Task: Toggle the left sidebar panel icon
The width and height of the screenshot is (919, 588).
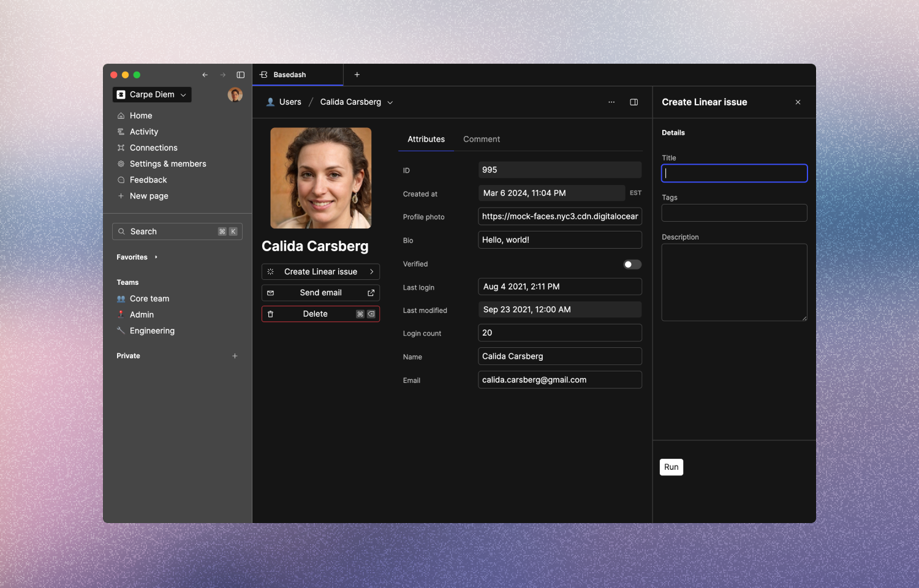Action: point(241,75)
